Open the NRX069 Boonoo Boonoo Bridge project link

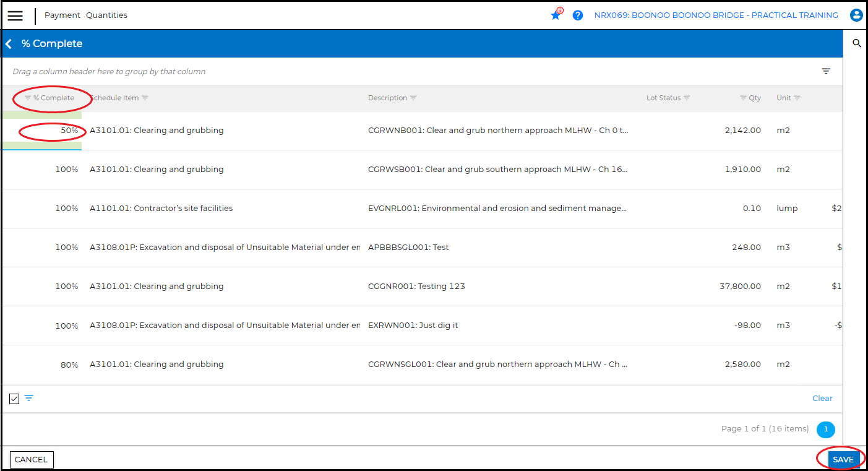(716, 15)
